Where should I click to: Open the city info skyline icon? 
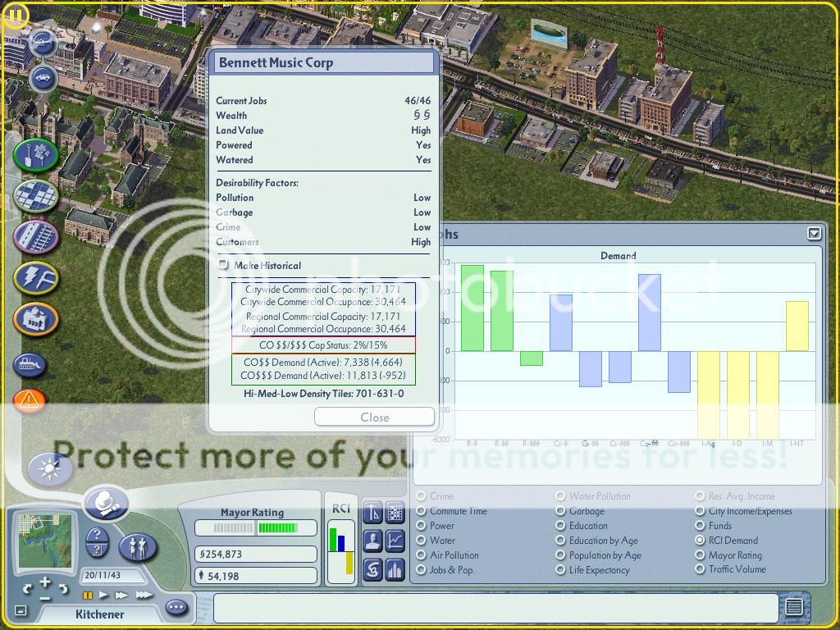[394, 568]
